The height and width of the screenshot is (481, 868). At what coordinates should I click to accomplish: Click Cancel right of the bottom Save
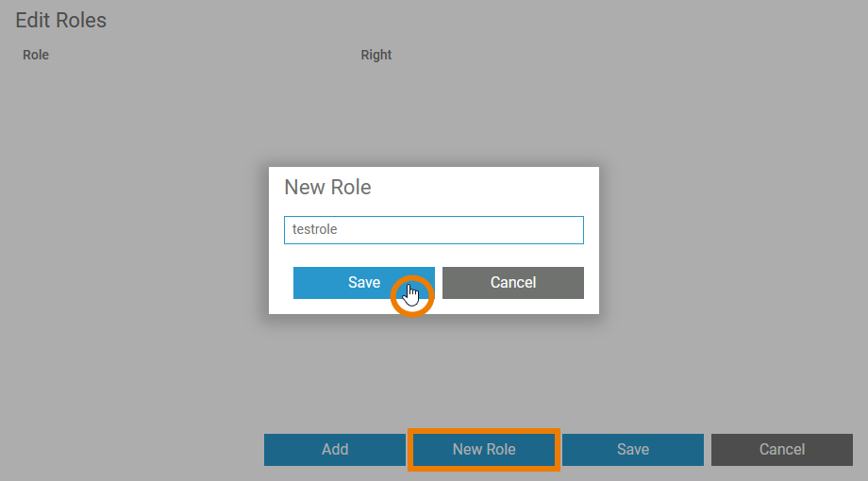(x=781, y=450)
